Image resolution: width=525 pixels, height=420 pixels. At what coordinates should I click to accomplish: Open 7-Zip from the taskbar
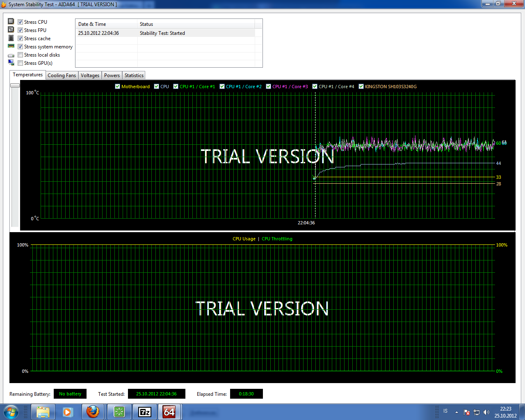[x=144, y=412]
